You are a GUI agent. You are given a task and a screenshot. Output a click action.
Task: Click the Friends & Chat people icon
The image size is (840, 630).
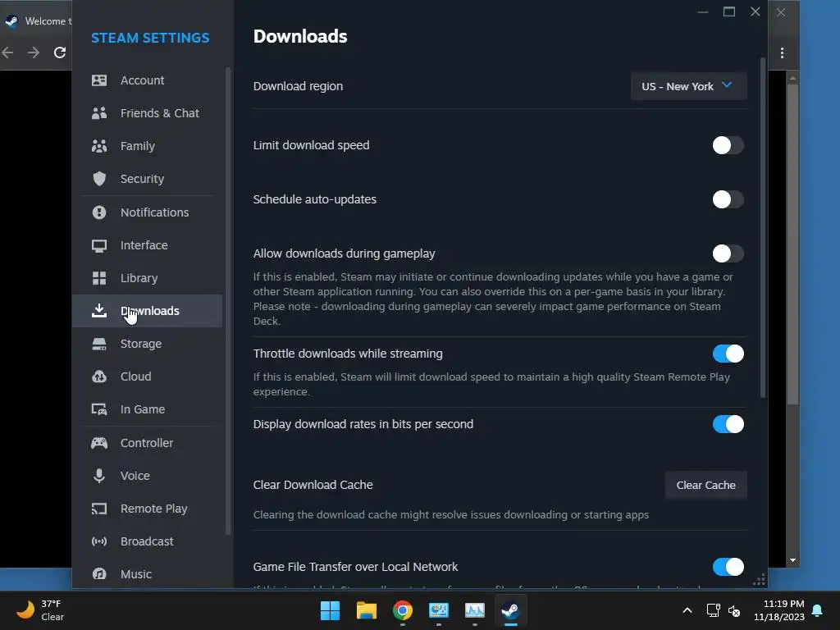coord(99,113)
